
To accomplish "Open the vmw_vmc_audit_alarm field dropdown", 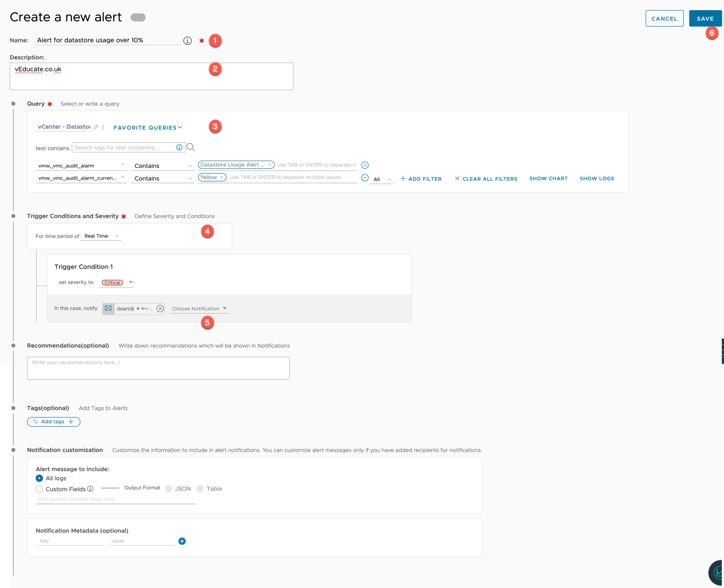I will tap(81, 166).
